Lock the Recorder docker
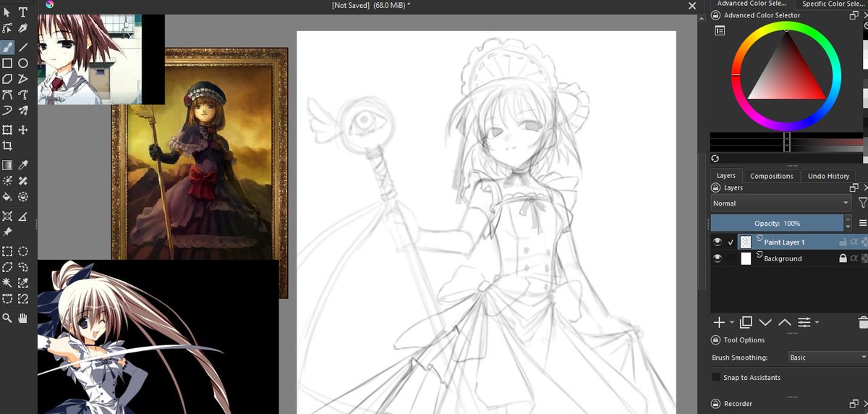The image size is (868, 414). pyautogui.click(x=715, y=404)
